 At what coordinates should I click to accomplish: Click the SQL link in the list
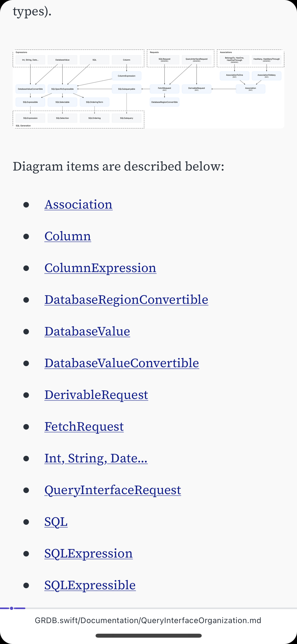coord(56,522)
